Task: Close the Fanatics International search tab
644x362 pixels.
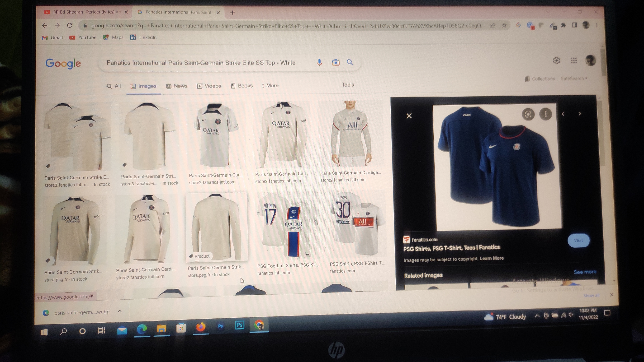Action: tap(218, 13)
